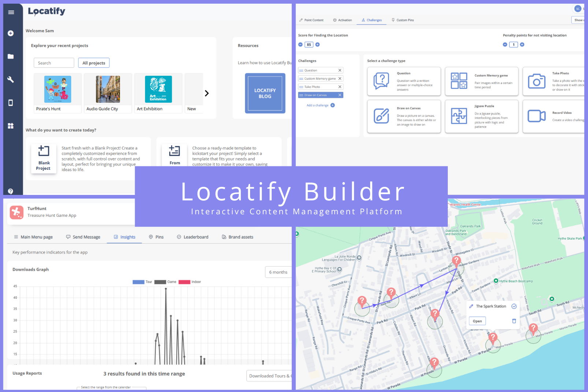The width and height of the screenshot is (588, 392).
Task: Expand the Downloaded Tours dropdown
Action: click(x=269, y=376)
